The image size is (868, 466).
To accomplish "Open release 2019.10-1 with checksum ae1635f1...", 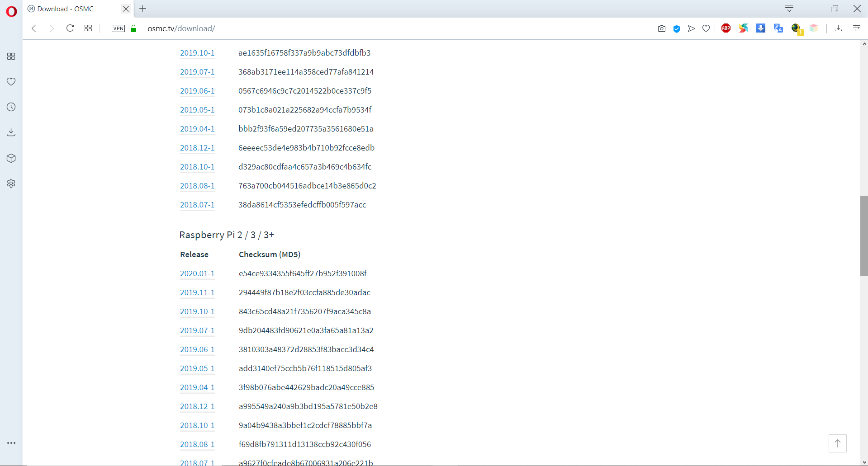I will [197, 53].
